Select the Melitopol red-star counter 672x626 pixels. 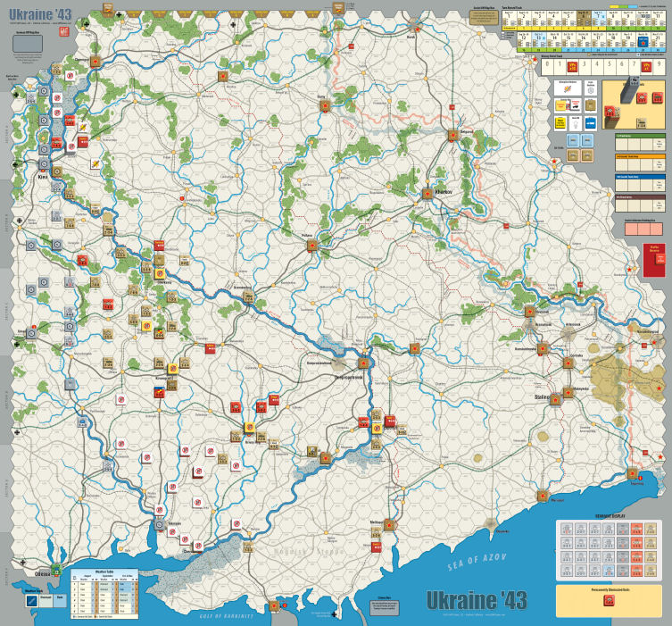389,524
